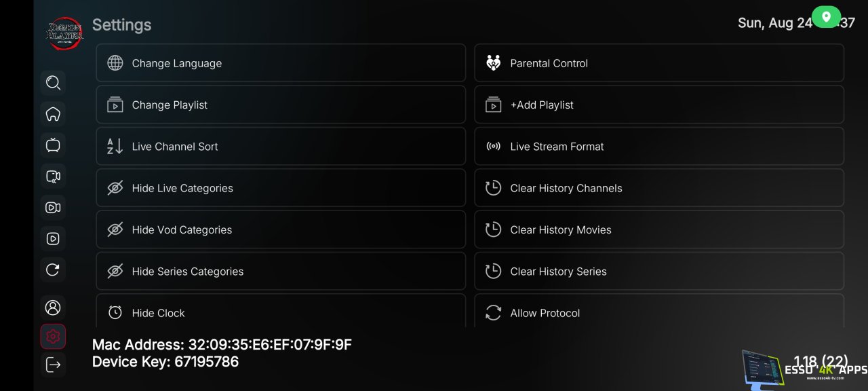Open Live TV sidebar icon
The width and height of the screenshot is (868, 391).
click(x=53, y=145)
